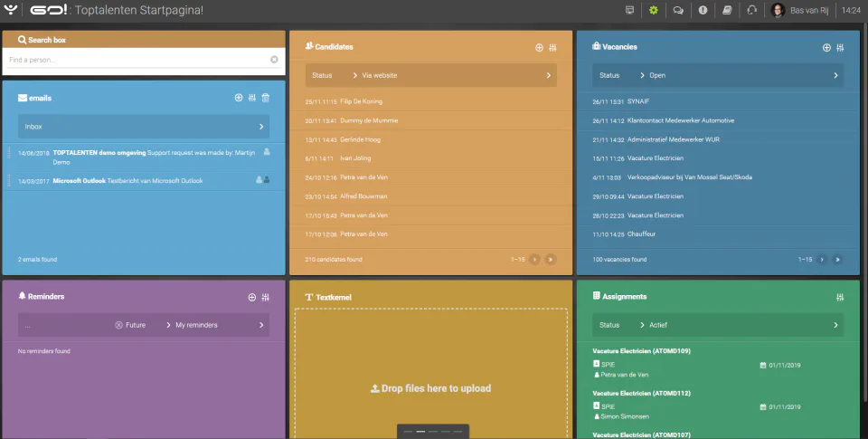Click the headset support icon
This screenshot has width=868, height=439.
pyautogui.click(x=751, y=10)
